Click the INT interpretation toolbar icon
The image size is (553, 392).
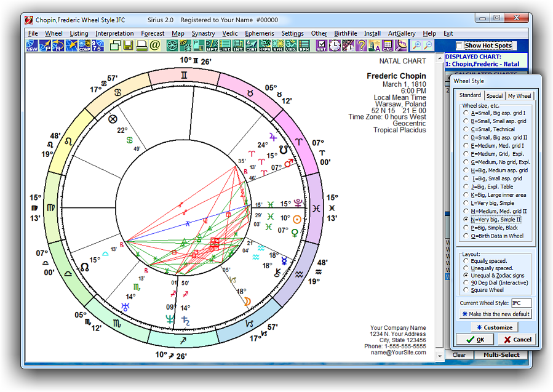coord(238,46)
